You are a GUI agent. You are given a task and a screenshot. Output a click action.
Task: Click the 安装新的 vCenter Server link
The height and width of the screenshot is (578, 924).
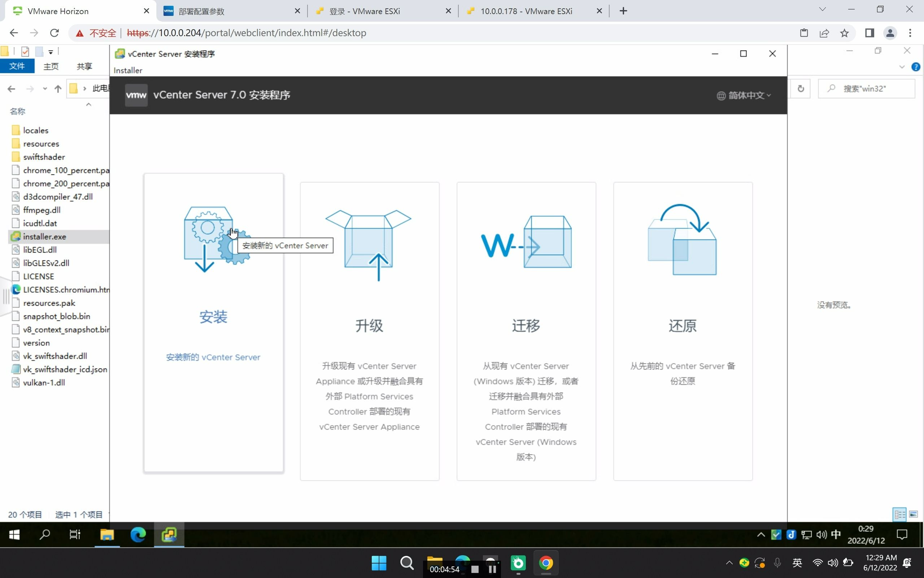point(213,357)
